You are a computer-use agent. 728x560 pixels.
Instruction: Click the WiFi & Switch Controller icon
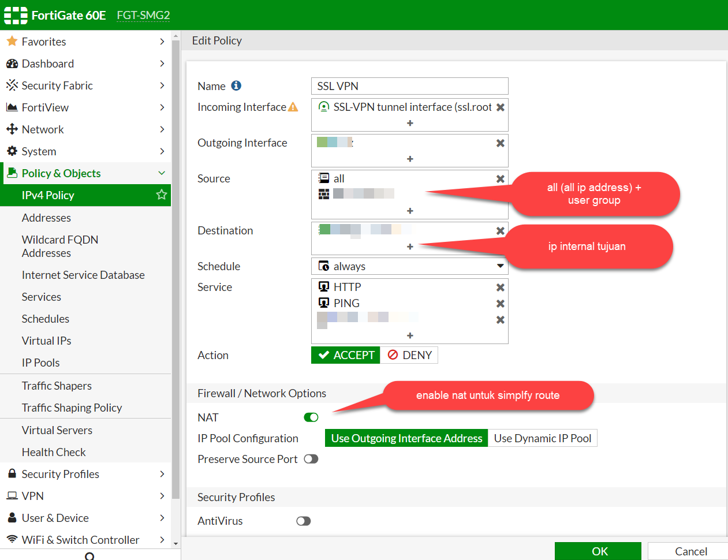[12, 539]
